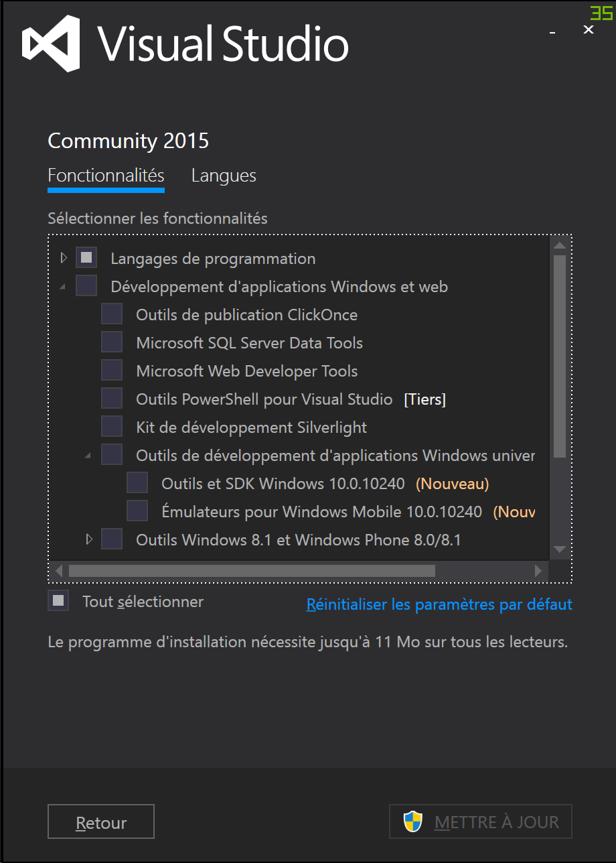Click the shield icon on Mettre à jour
The height and width of the screenshot is (863, 616).
click(413, 822)
